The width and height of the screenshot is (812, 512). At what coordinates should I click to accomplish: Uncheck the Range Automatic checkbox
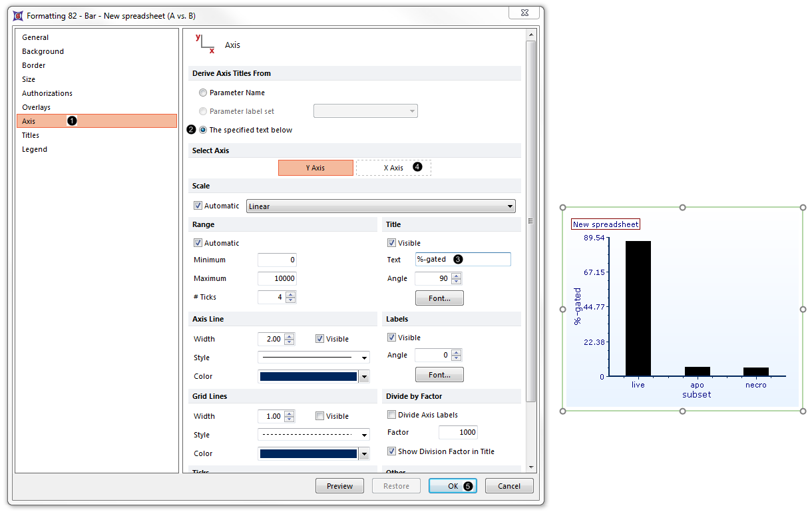(198, 243)
